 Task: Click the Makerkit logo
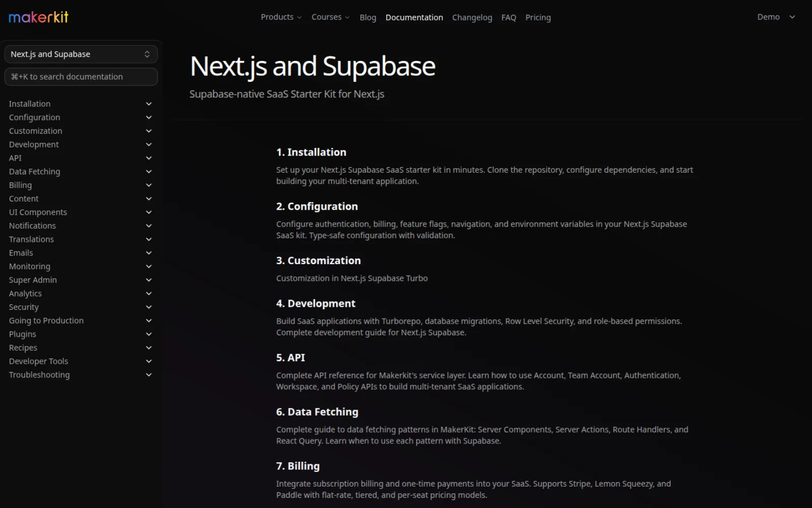pos(39,17)
